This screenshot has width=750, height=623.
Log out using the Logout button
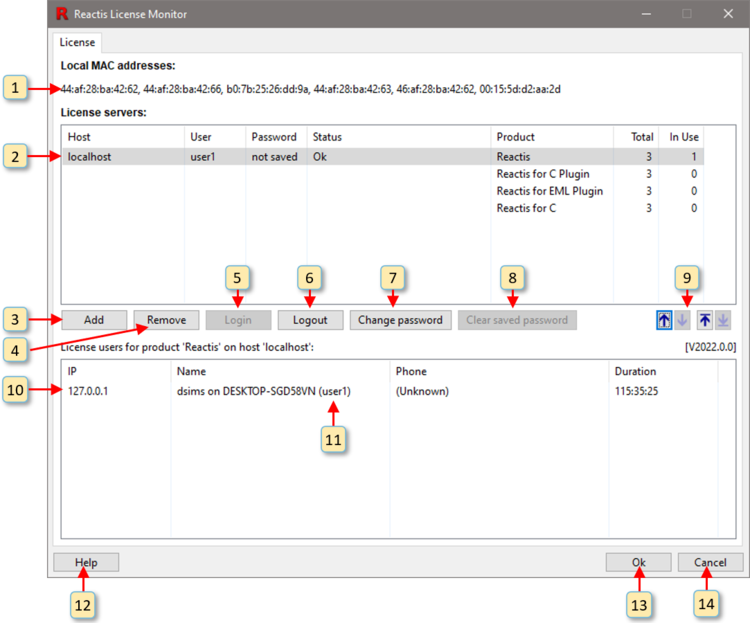click(310, 320)
